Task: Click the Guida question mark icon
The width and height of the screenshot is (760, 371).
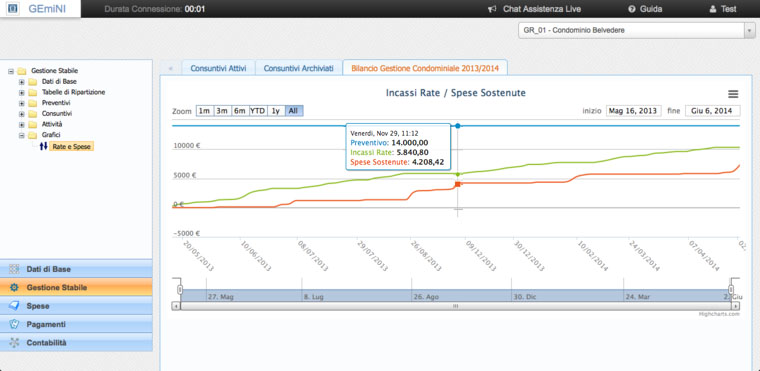Action: (632, 9)
